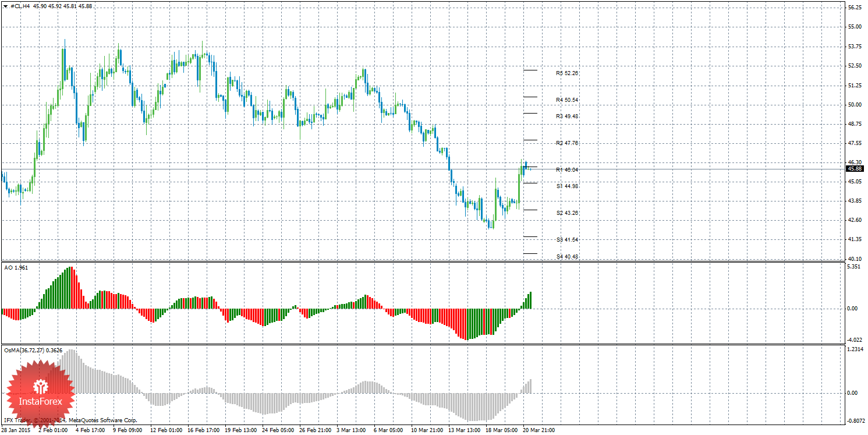Click the 3 Mar 13:00 time axis label
The image size is (868, 435).
[352, 430]
